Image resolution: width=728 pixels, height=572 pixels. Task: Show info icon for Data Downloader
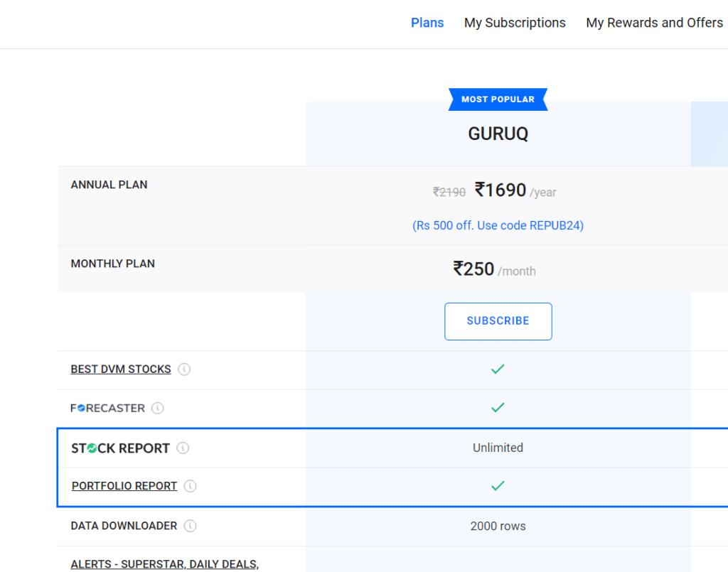191,526
